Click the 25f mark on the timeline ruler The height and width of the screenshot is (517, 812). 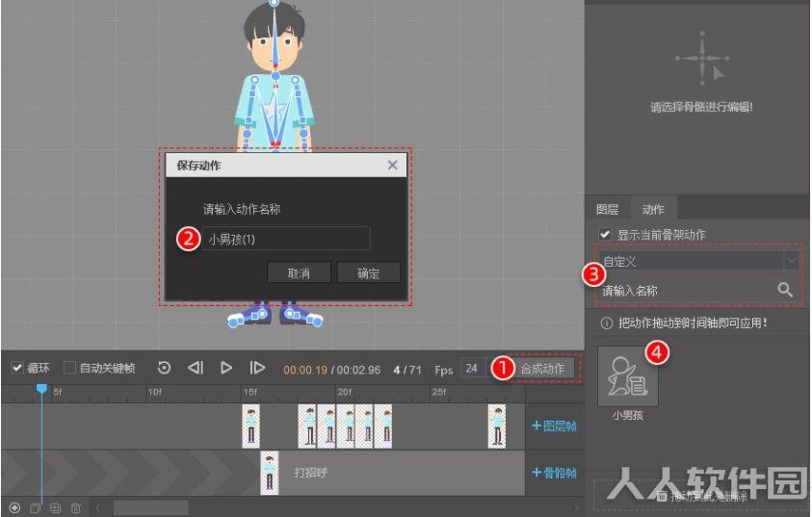pyautogui.click(x=438, y=392)
